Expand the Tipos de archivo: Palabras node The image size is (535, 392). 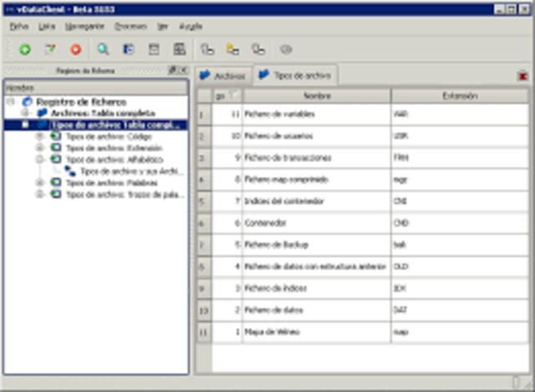coord(39,182)
